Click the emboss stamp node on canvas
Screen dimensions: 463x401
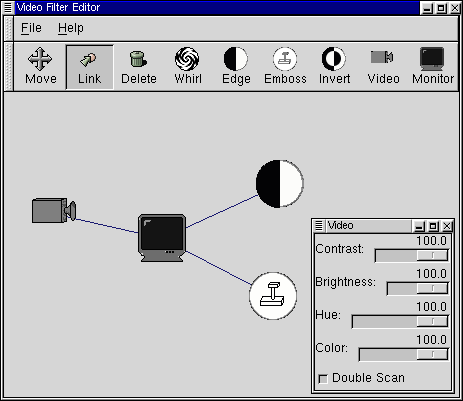273,296
